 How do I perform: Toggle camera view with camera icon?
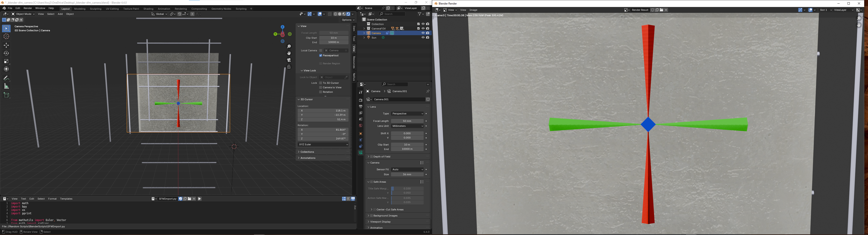[289, 60]
